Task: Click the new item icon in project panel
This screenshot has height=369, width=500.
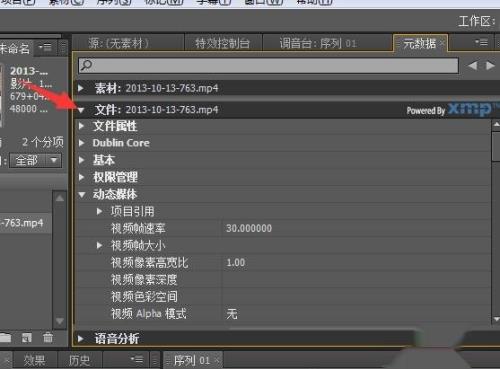Action: click(26, 338)
